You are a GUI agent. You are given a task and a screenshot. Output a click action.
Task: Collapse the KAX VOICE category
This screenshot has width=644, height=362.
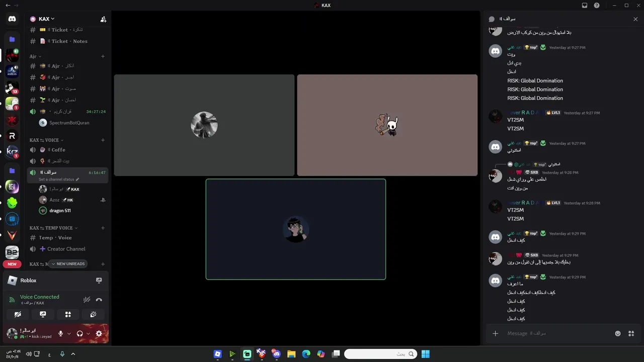[x=46, y=140]
